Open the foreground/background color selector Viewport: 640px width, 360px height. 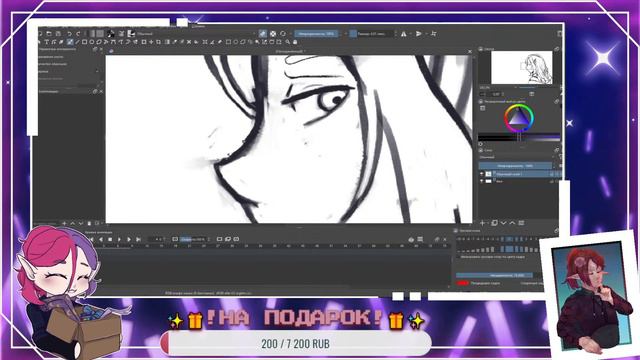pos(110,33)
